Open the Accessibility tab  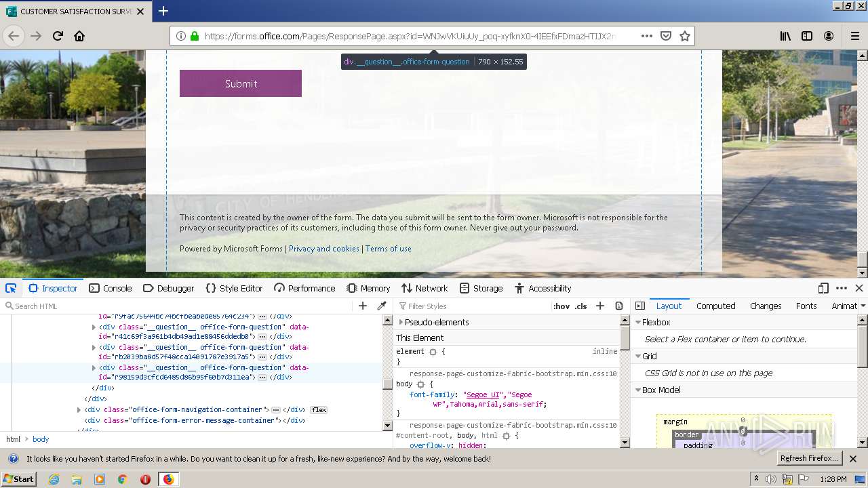[x=542, y=288]
